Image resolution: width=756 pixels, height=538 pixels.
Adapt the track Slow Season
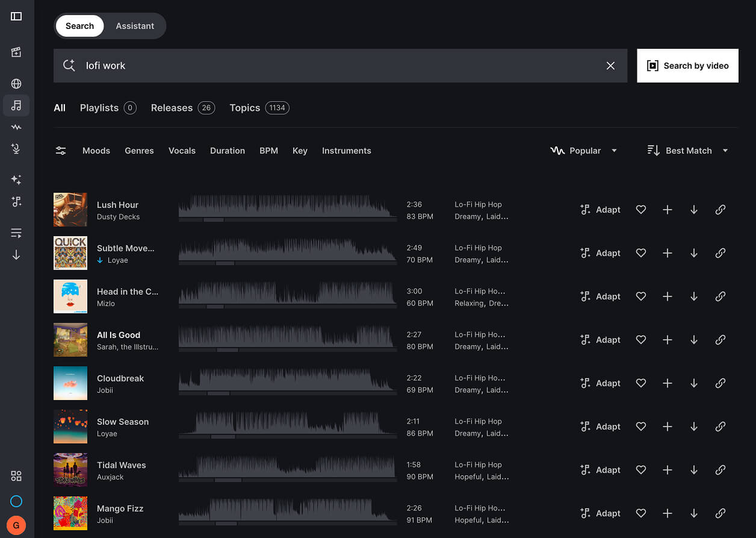[600, 427]
